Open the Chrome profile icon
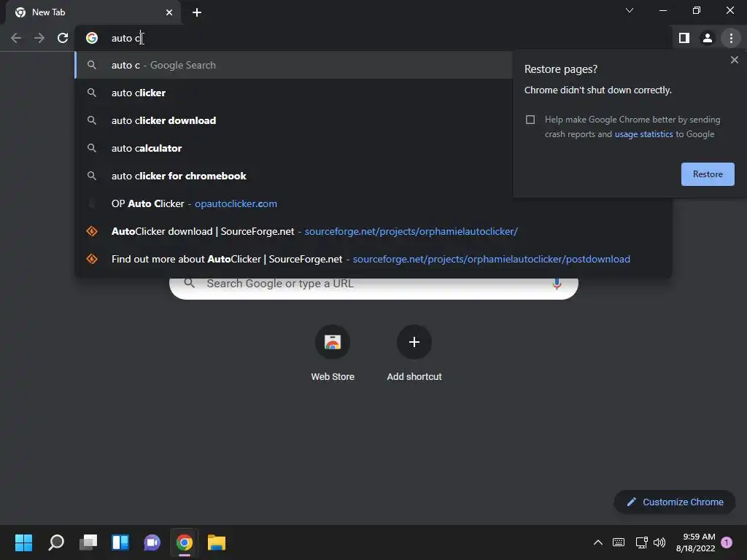Screen dimensions: 747x560 pos(708,38)
